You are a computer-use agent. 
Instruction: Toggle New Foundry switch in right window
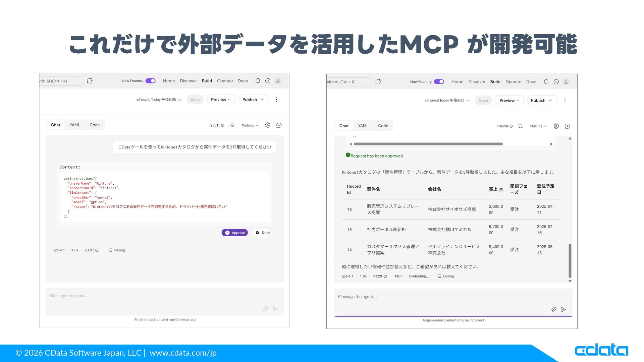[439, 82]
